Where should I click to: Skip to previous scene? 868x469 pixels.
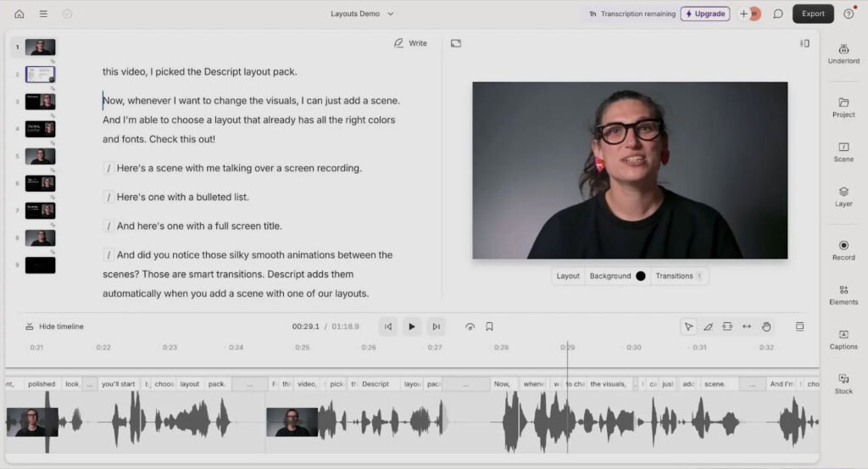pyautogui.click(x=388, y=327)
